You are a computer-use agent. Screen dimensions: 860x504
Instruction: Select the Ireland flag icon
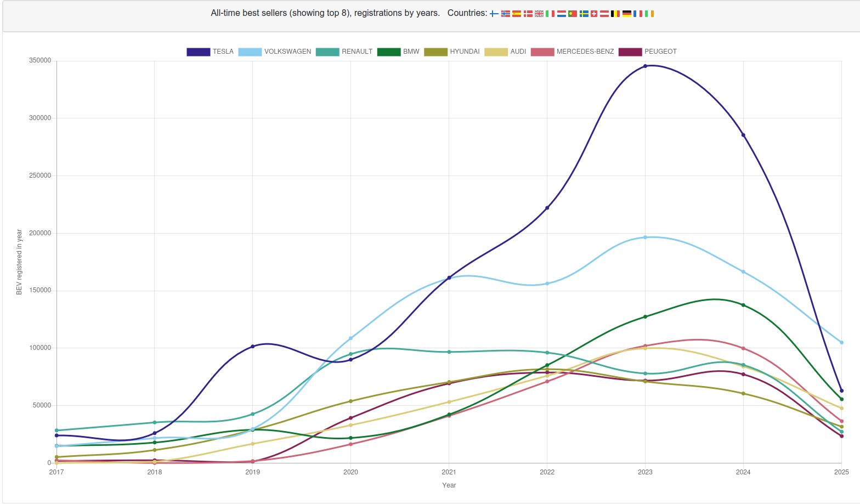click(x=649, y=14)
